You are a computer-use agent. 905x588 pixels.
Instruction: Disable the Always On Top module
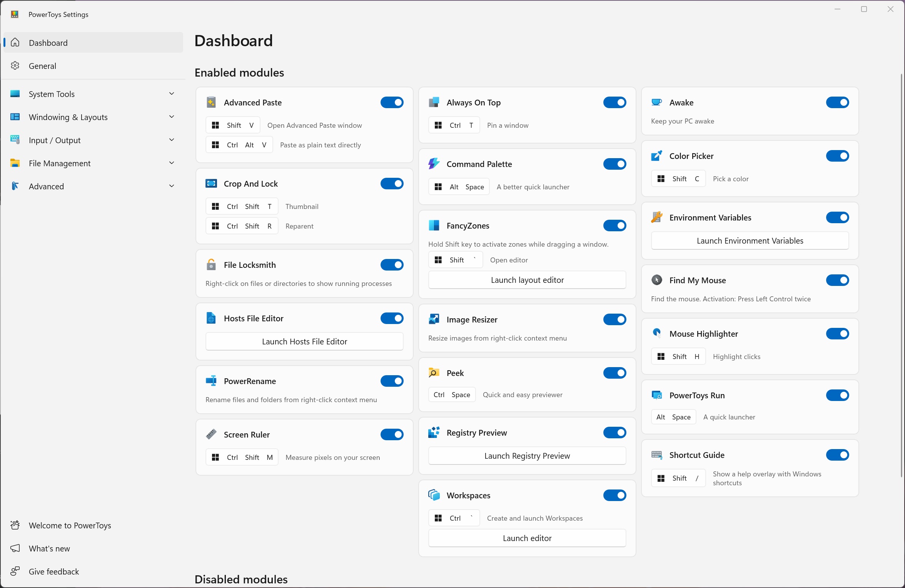pyautogui.click(x=615, y=102)
